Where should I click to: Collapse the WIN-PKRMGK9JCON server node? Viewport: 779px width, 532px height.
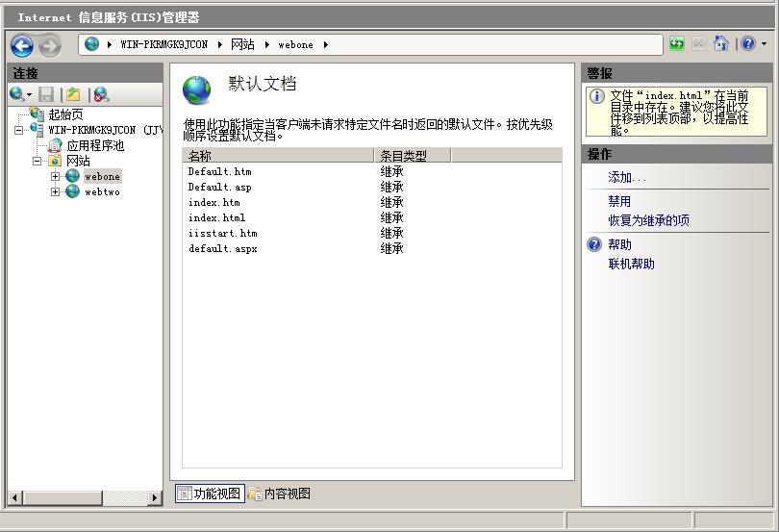coord(18,130)
